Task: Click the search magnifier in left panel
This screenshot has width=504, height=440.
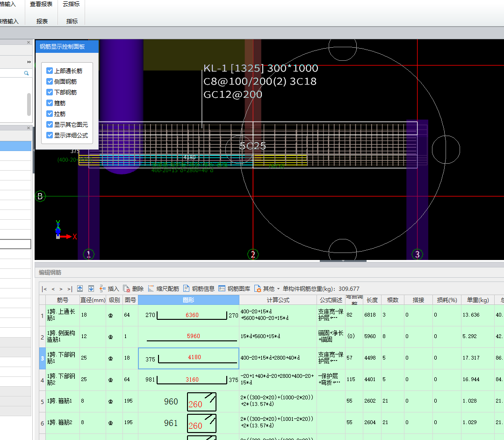Action: tap(26, 73)
